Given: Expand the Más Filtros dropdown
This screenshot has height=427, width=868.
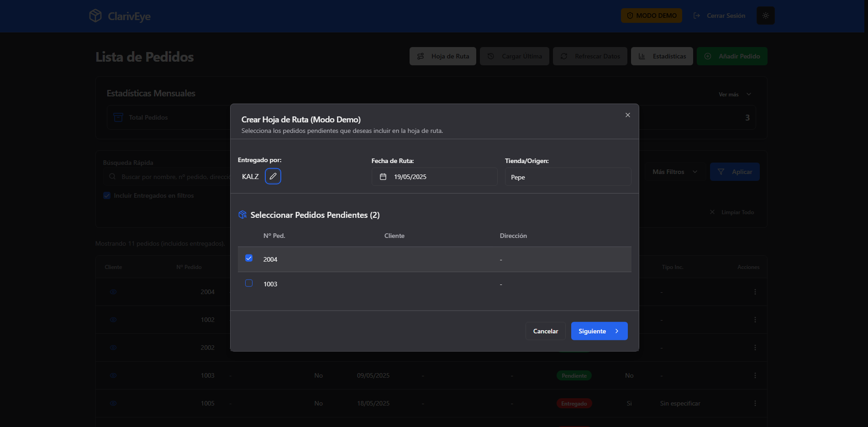Looking at the screenshot, I should [x=674, y=172].
